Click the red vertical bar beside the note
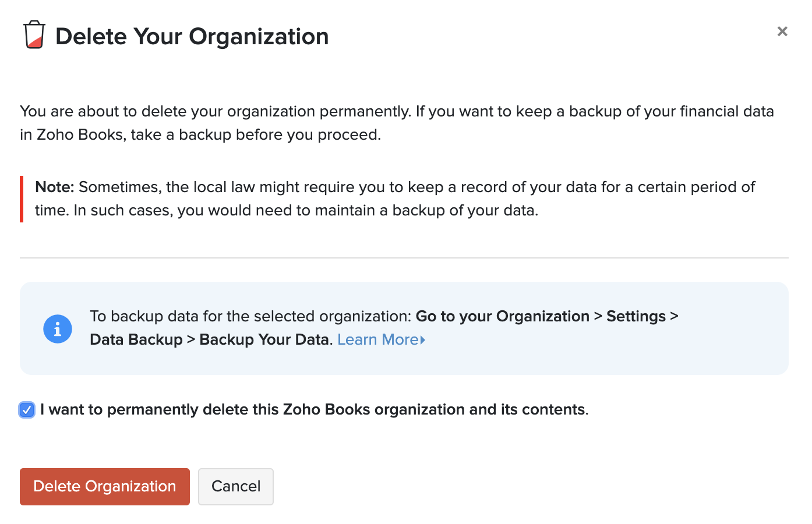 [x=22, y=199]
